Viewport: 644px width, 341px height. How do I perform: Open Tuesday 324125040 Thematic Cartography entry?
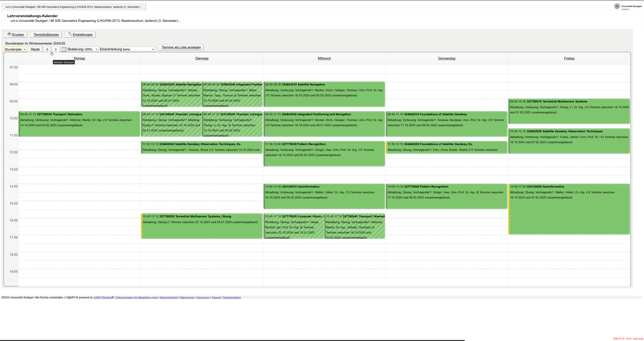[x=172, y=124]
